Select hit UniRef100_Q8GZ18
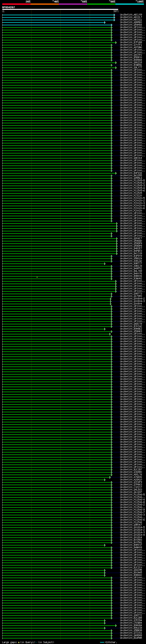 131,63
